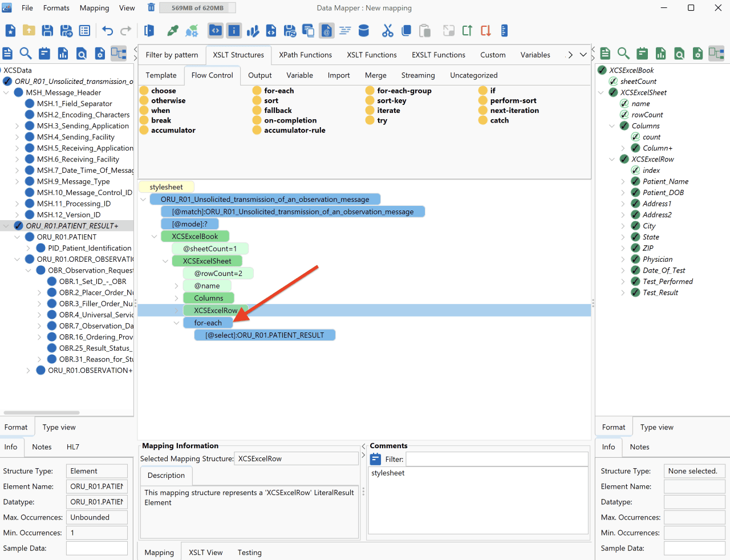Click the Cut scissors icon
730x560 pixels.
tap(388, 31)
